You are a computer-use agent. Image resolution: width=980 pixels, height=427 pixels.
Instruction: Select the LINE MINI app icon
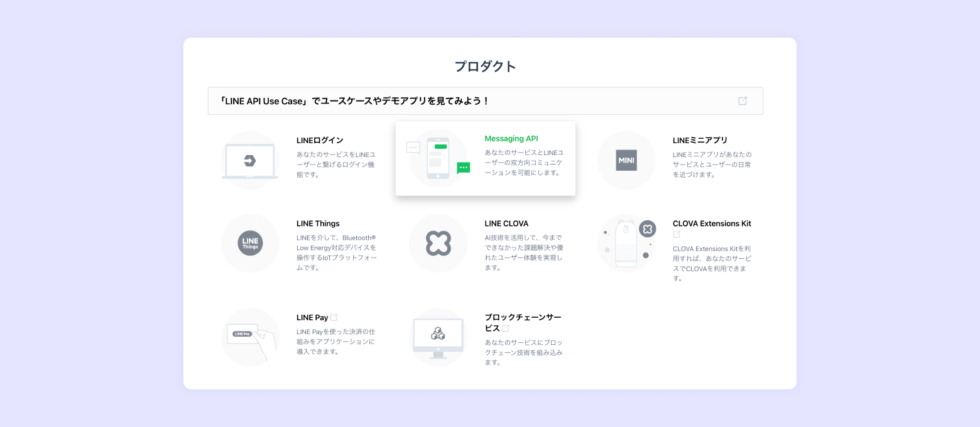pos(626,161)
